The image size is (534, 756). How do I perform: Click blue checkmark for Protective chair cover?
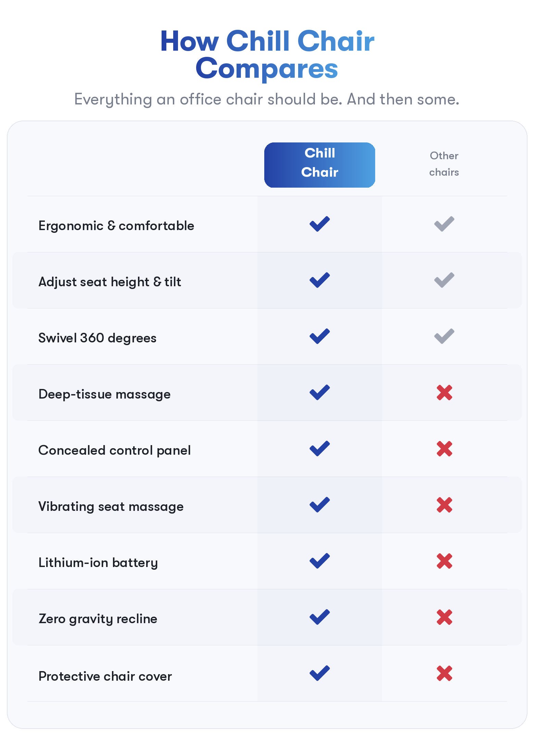pos(319,673)
